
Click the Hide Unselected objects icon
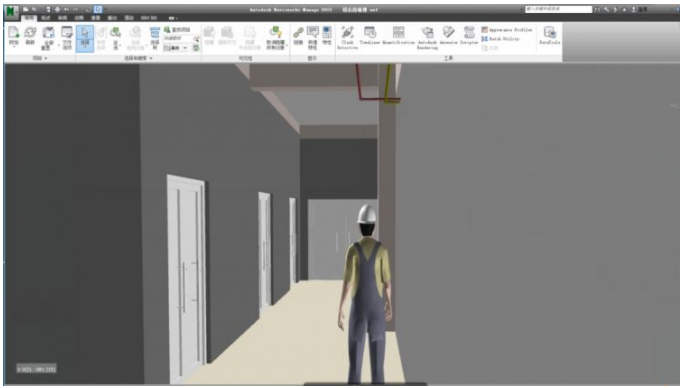coord(249,32)
